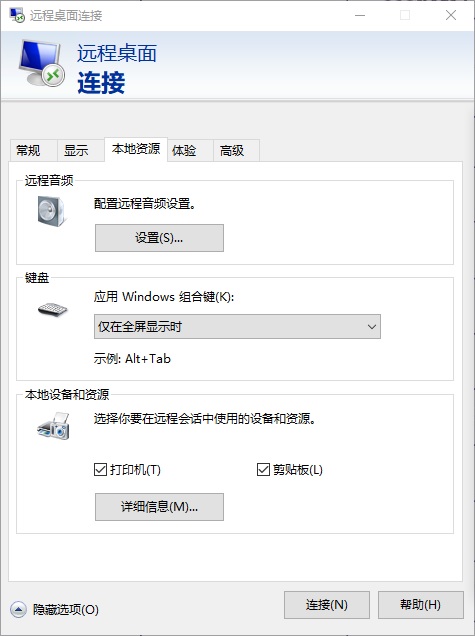
Task: Click the keyboard icon in 键盘 section
Action: pos(52,310)
